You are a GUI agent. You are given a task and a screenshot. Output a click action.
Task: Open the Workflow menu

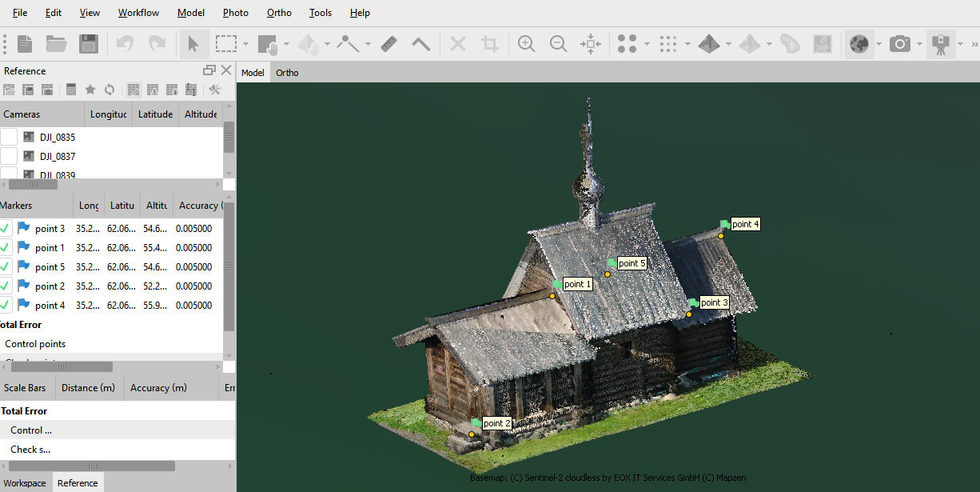click(x=138, y=13)
